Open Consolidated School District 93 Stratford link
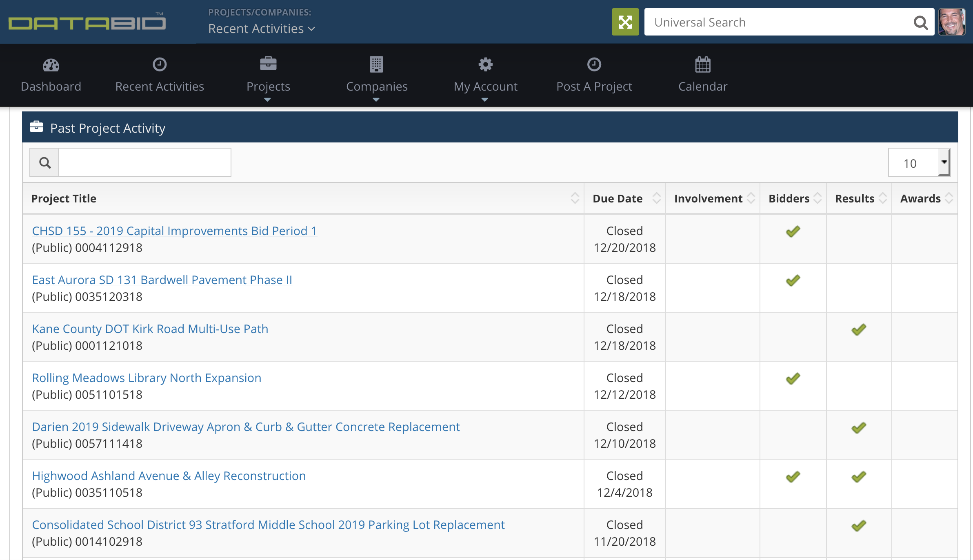 click(x=268, y=525)
